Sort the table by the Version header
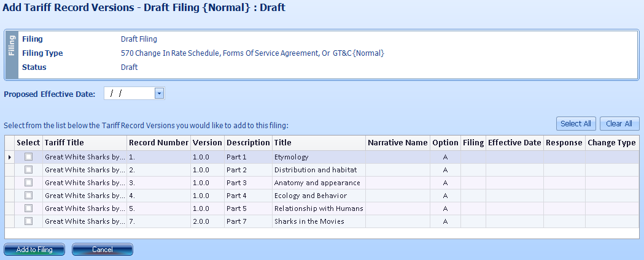644x260 pixels. 208,143
